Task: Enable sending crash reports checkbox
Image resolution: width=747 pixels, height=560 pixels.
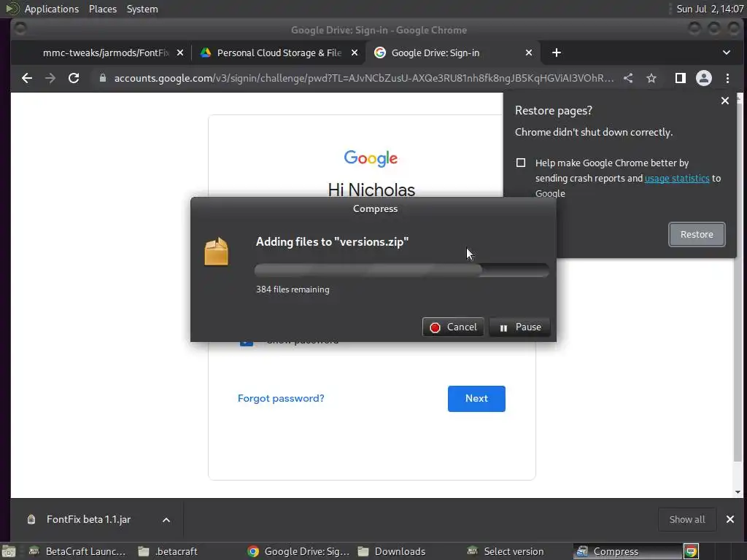Action: click(521, 163)
